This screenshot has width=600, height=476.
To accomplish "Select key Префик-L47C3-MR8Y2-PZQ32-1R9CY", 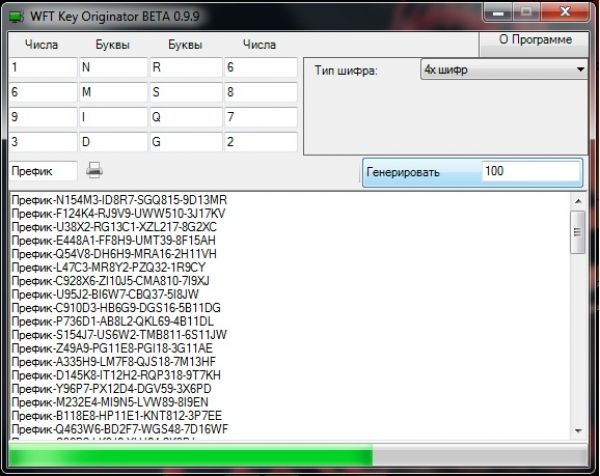I will (x=109, y=267).
